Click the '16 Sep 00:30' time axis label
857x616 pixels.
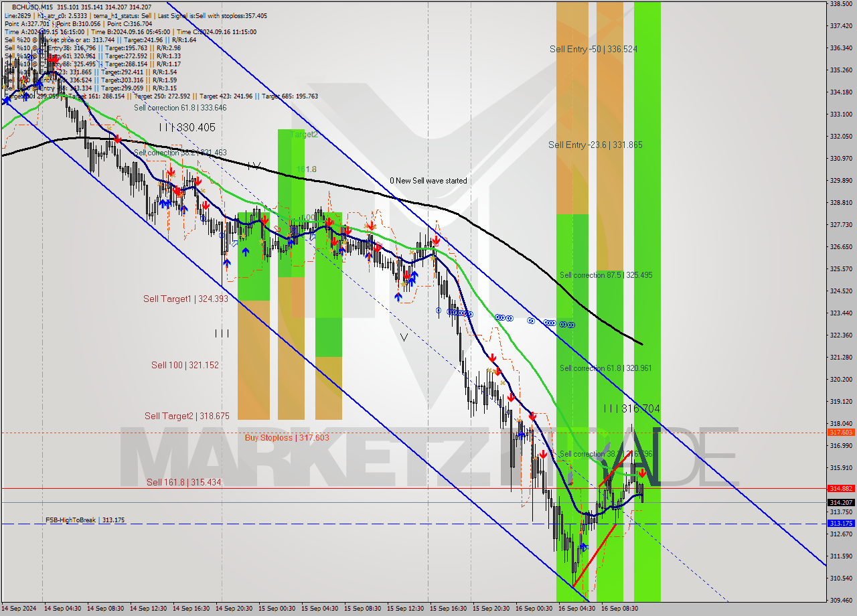[534, 609]
